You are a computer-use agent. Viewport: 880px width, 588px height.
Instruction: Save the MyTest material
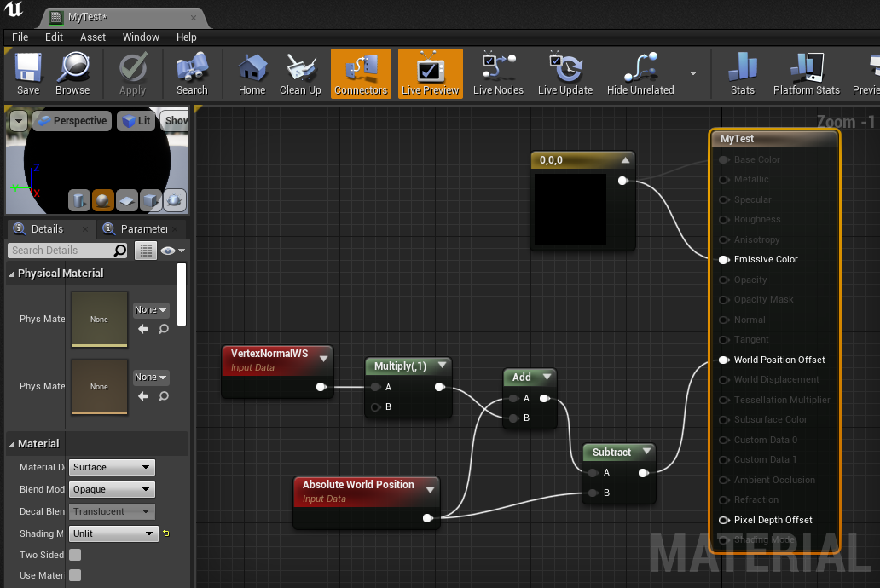pos(26,73)
